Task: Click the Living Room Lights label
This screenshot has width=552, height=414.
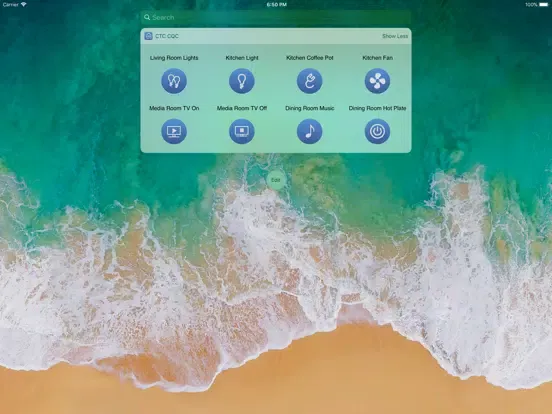Action: coord(174,58)
